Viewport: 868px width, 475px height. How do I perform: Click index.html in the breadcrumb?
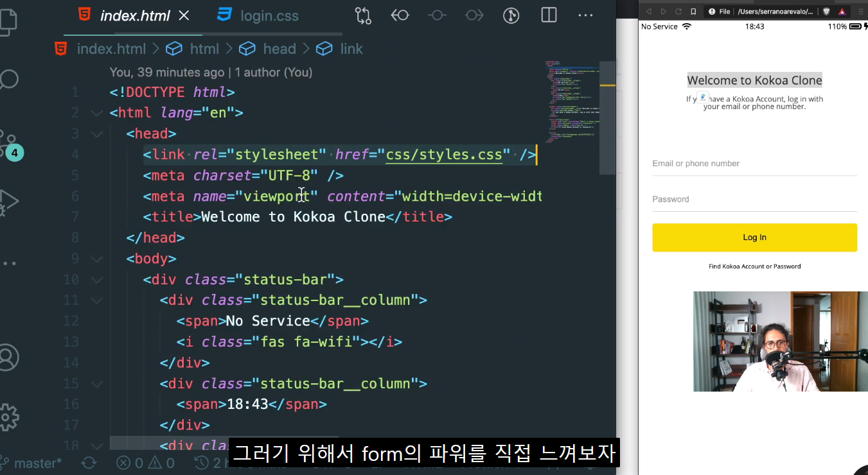[x=112, y=49]
